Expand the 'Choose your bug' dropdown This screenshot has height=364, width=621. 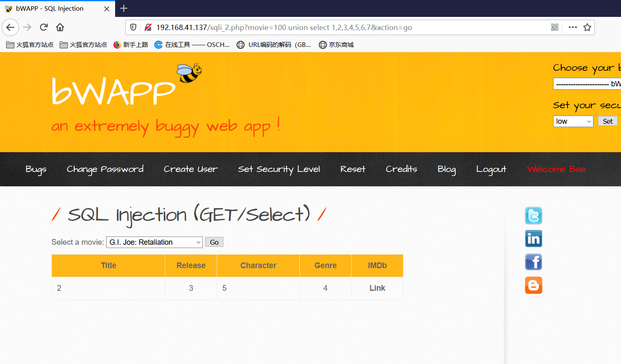pos(587,84)
